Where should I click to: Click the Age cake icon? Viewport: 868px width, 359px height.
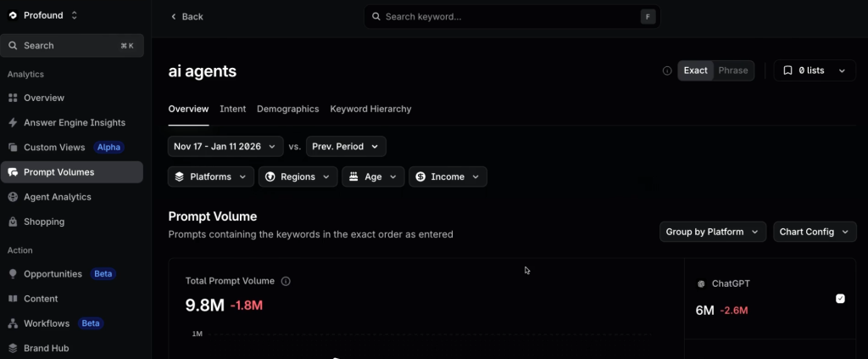(x=353, y=177)
